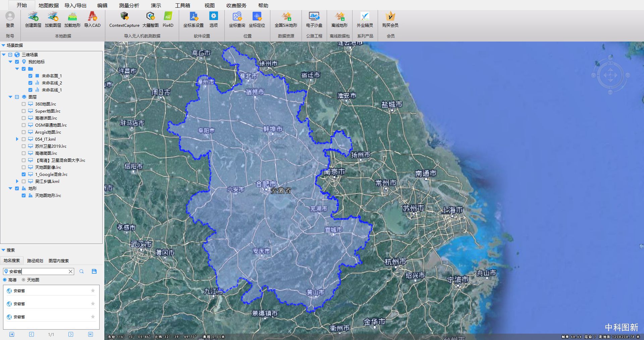Select the 高德 search source radio
The image size is (644, 340).
click(x=5, y=280)
